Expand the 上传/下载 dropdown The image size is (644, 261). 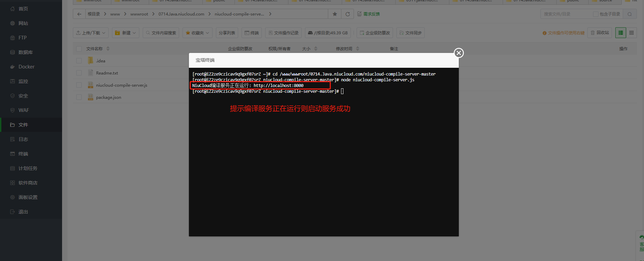pyautogui.click(x=91, y=33)
